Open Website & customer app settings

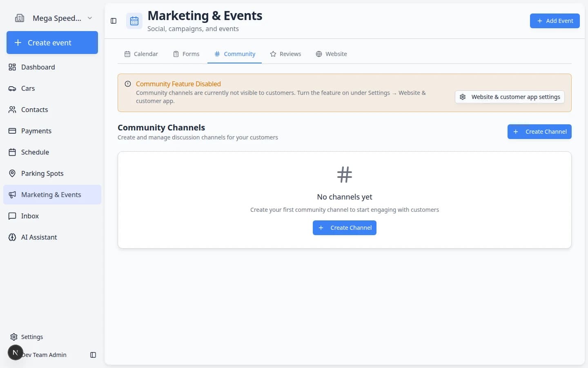pyautogui.click(x=510, y=97)
